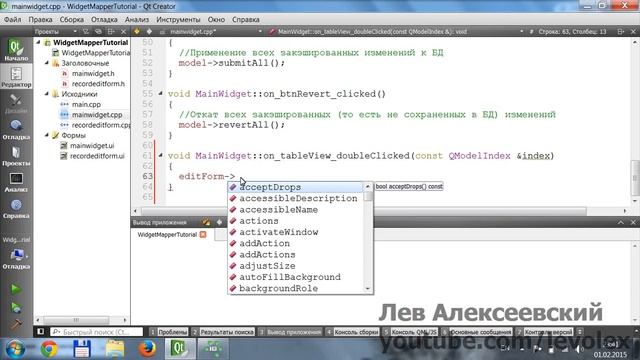Switch to the Редактор mode
Screen dimensions: 640x360
pos(16,76)
